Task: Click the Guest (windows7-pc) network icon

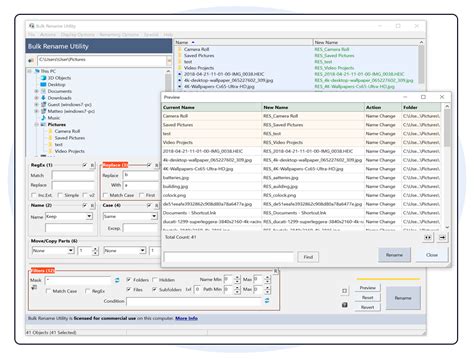Action: 43,104
